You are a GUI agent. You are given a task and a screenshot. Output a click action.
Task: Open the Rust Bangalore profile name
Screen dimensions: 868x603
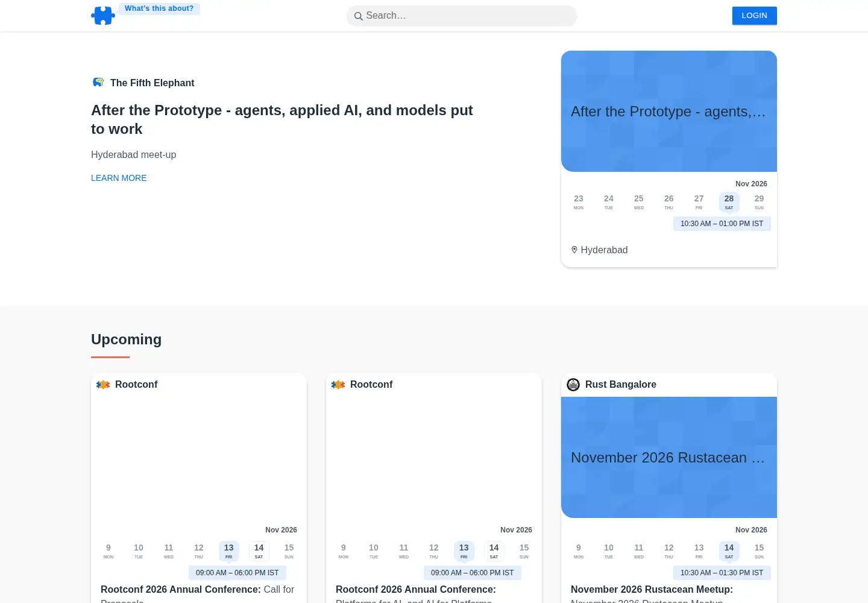[x=620, y=385]
